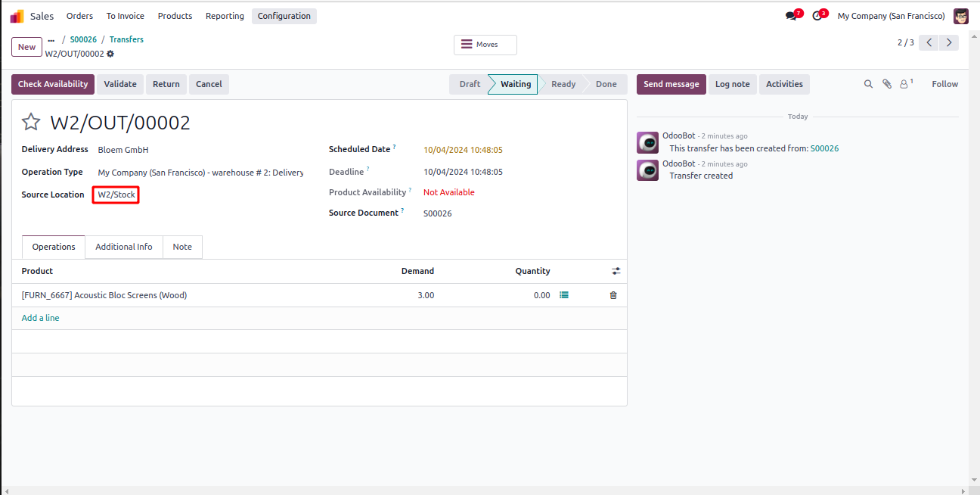Open the conversations chat bubble icon
980x495 pixels.
791,16
